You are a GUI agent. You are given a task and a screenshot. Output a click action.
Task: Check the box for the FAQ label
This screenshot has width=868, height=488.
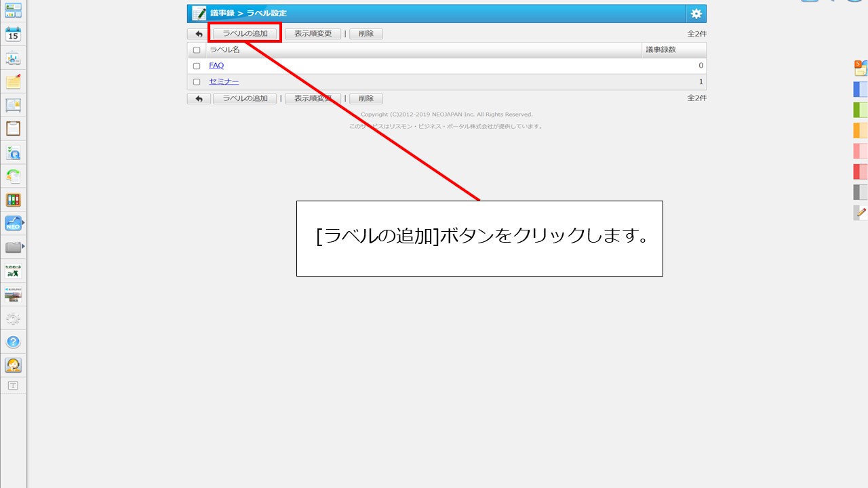[197, 66]
